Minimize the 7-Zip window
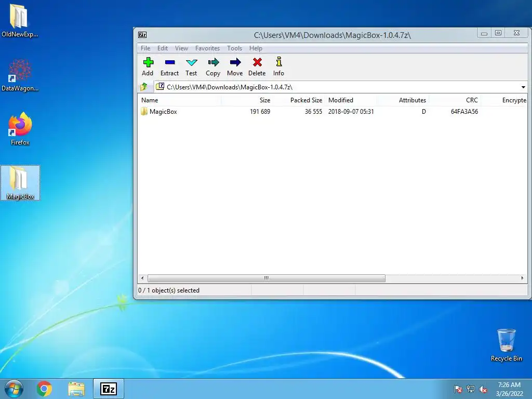This screenshot has height=399, width=532. point(484,33)
